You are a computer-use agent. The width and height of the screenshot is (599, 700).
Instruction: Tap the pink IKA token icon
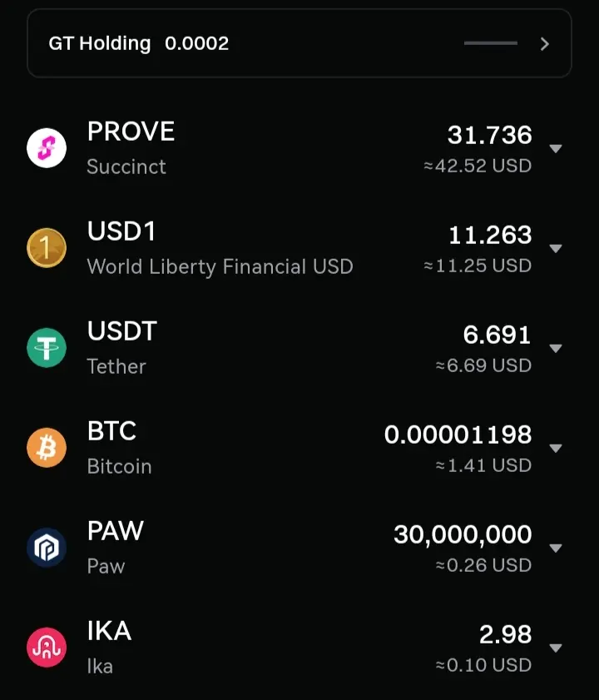(47, 648)
